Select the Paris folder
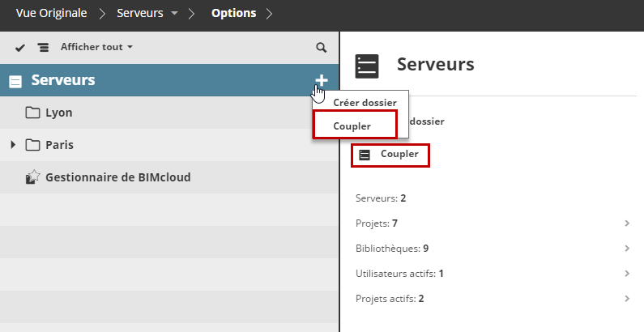Screen dimensions: 644x332 60,145
